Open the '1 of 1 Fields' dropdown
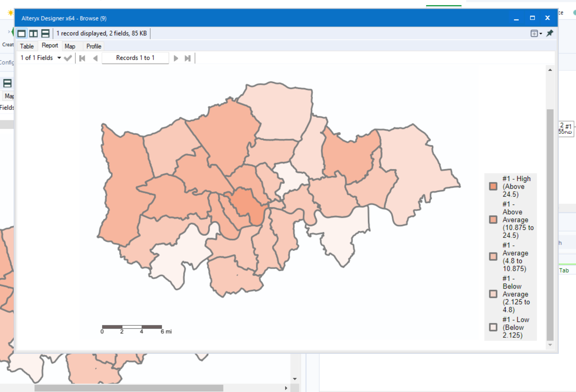 pyautogui.click(x=59, y=58)
